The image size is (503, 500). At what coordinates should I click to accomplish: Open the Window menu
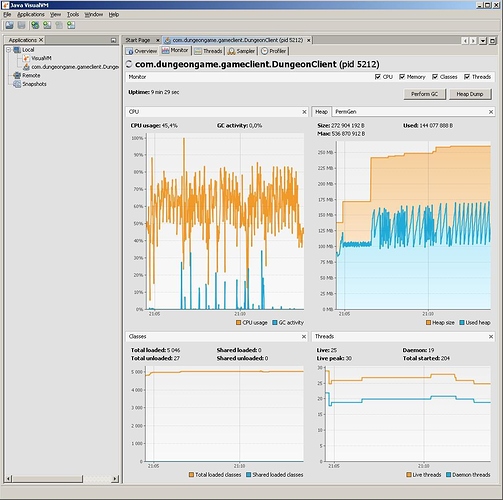click(x=94, y=15)
